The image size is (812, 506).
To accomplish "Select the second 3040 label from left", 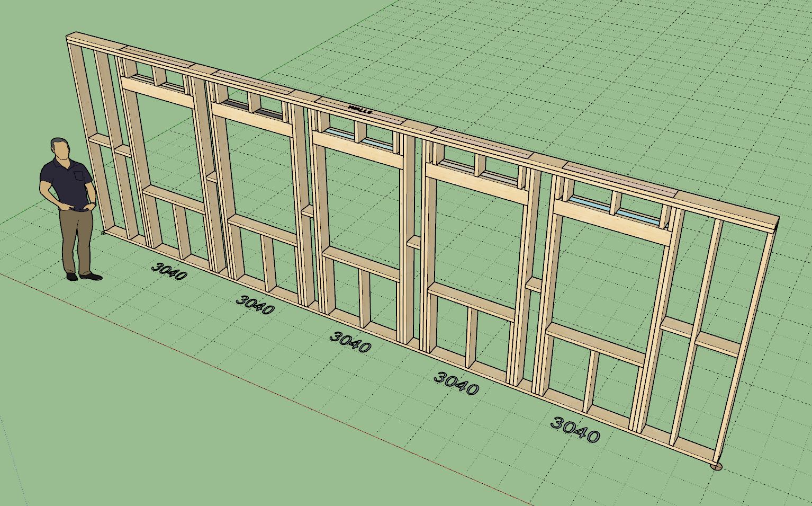I will [x=255, y=304].
